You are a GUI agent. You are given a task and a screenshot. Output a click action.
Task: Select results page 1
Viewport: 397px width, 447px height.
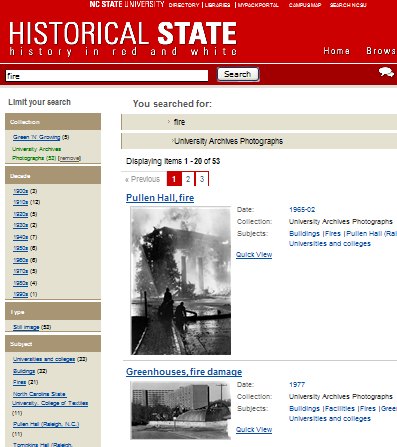pyautogui.click(x=174, y=179)
